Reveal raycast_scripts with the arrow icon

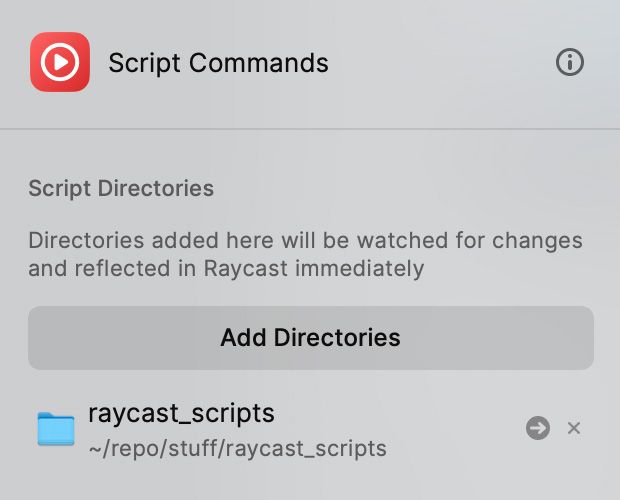(x=538, y=428)
